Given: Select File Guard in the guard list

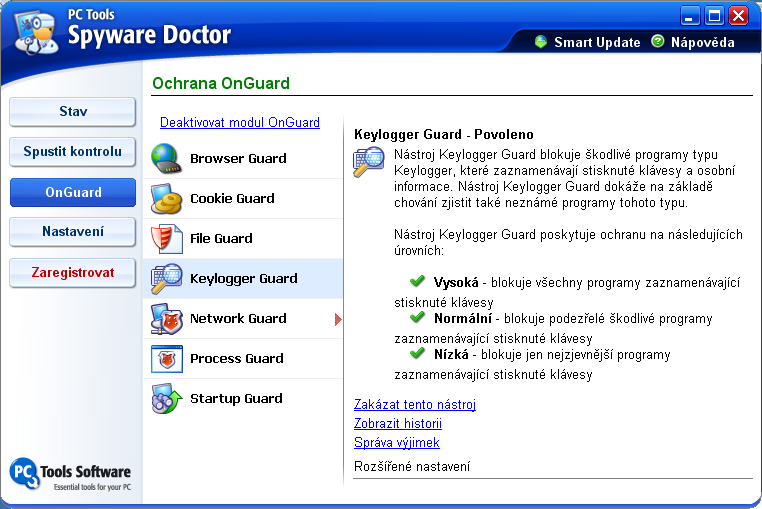Looking at the screenshot, I should pos(243,239).
